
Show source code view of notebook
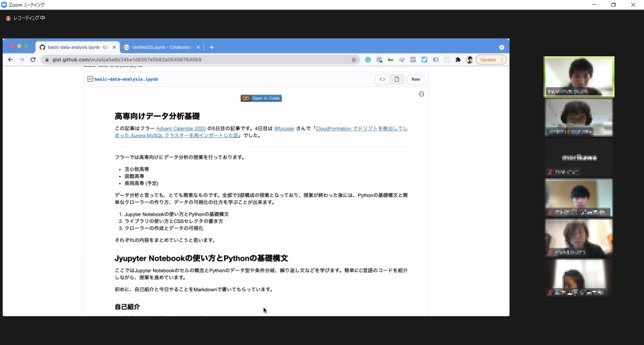point(382,79)
